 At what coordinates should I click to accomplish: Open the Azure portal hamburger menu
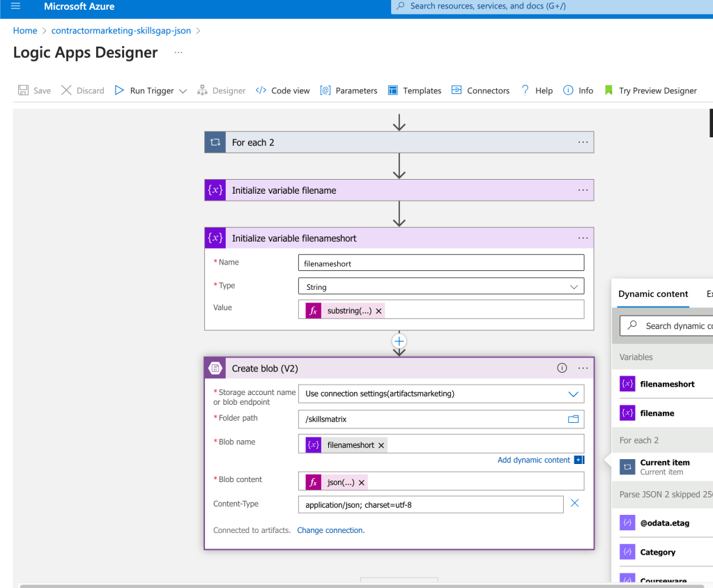click(x=15, y=6)
